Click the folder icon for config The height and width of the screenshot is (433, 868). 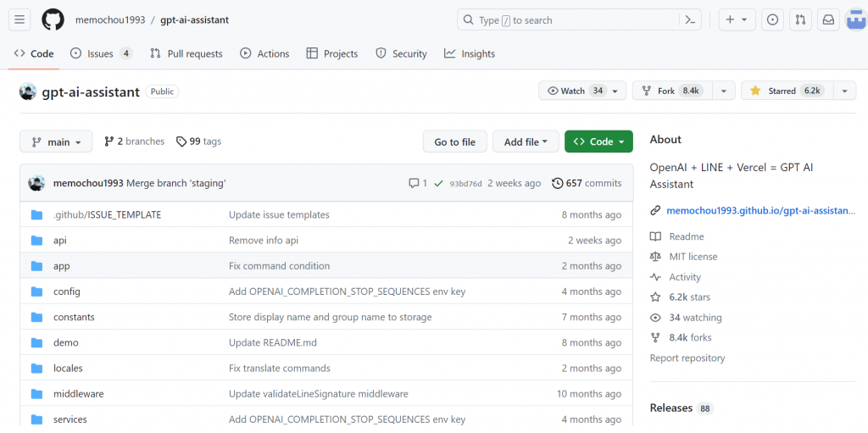[x=37, y=291]
